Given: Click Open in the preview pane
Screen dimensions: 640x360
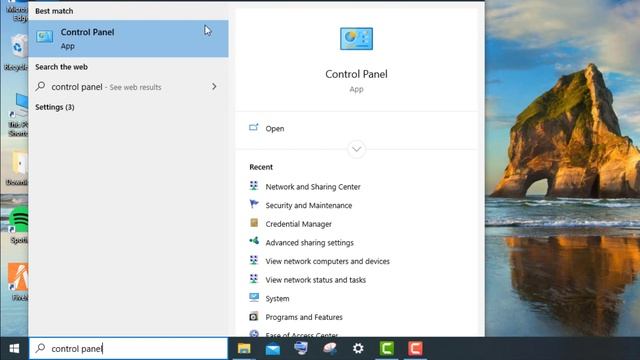Looking at the screenshot, I should (275, 129).
